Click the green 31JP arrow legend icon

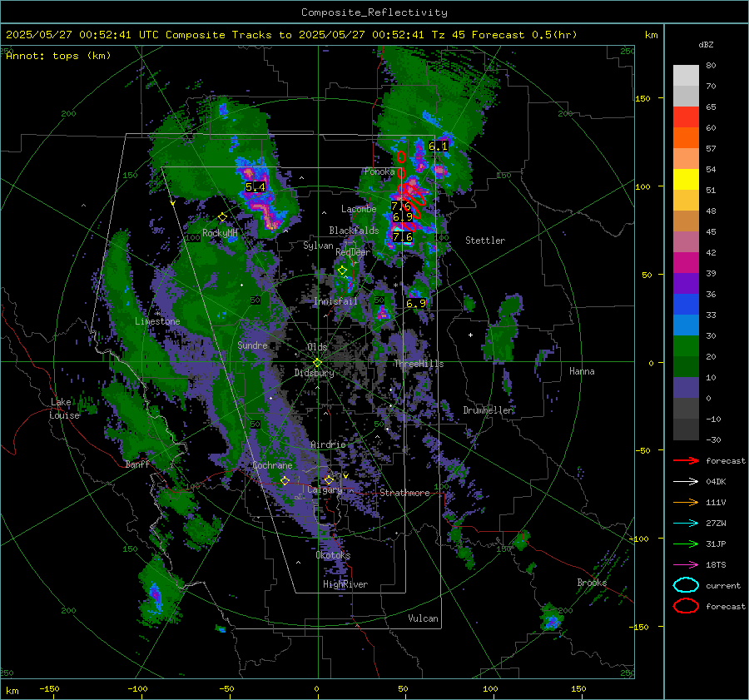point(686,544)
